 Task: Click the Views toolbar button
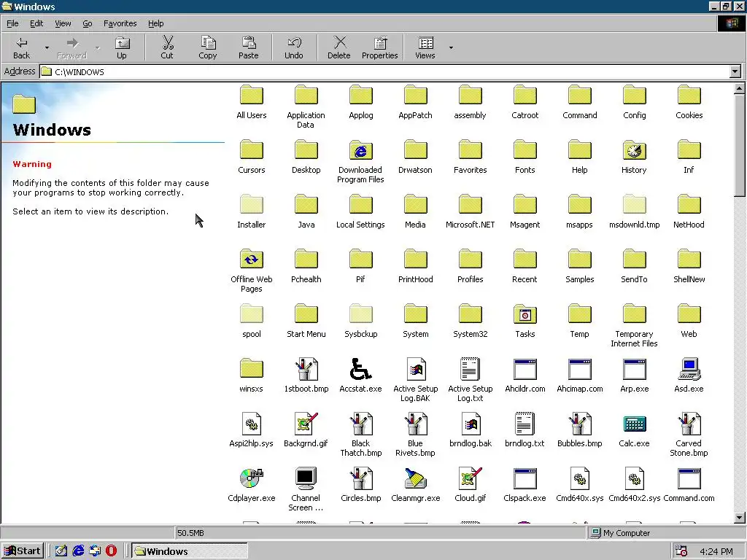tap(425, 47)
